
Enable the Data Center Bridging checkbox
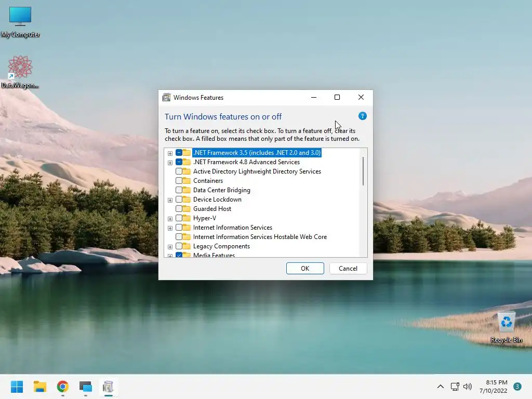pos(179,190)
